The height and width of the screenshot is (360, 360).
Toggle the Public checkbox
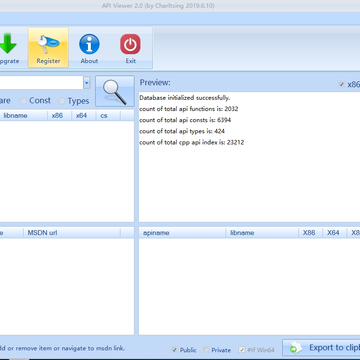pyautogui.click(x=174, y=350)
